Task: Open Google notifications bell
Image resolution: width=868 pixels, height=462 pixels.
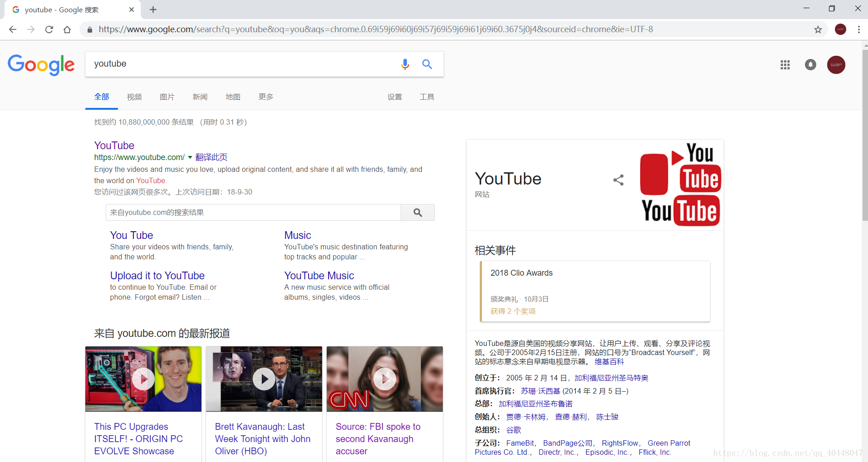Action: point(810,65)
